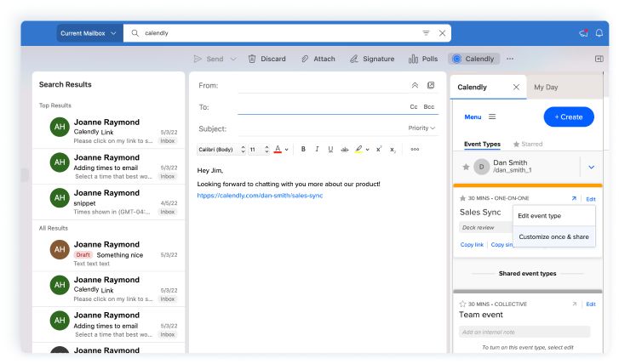Open more toolbar options ellipsis

[x=510, y=59]
